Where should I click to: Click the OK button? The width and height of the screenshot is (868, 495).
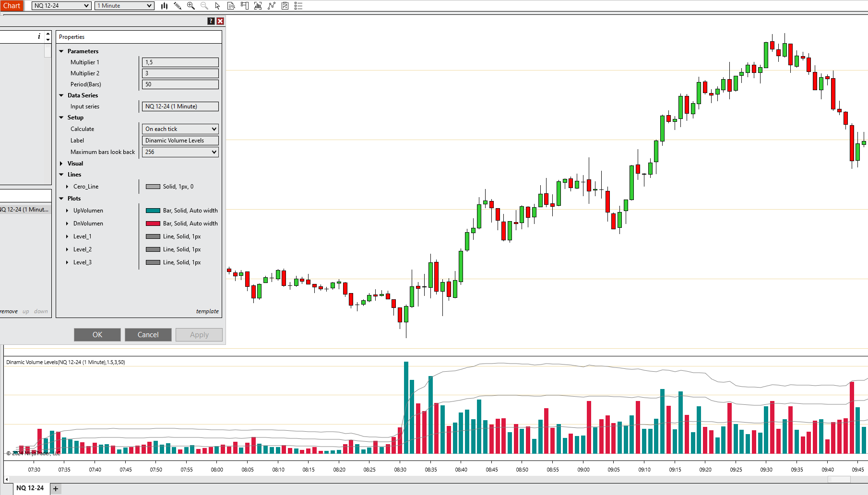coord(97,334)
